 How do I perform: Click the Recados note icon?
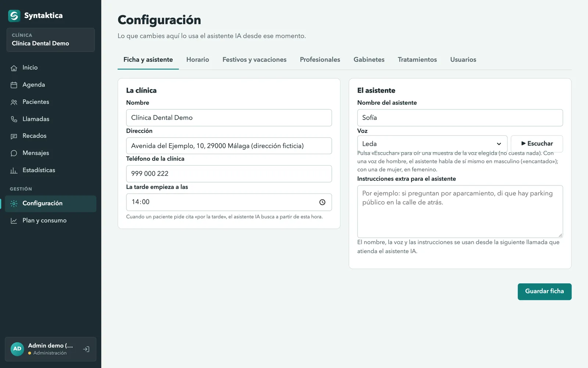pos(14,136)
